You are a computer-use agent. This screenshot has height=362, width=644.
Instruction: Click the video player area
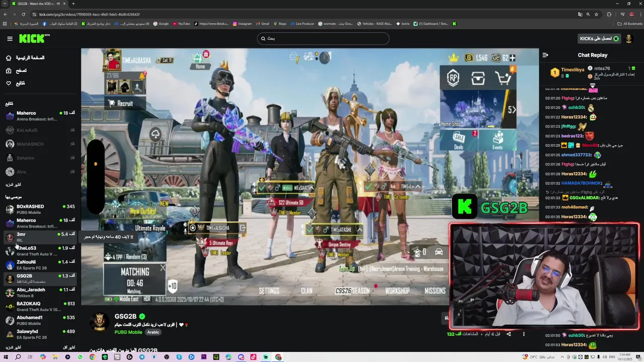[310, 176]
